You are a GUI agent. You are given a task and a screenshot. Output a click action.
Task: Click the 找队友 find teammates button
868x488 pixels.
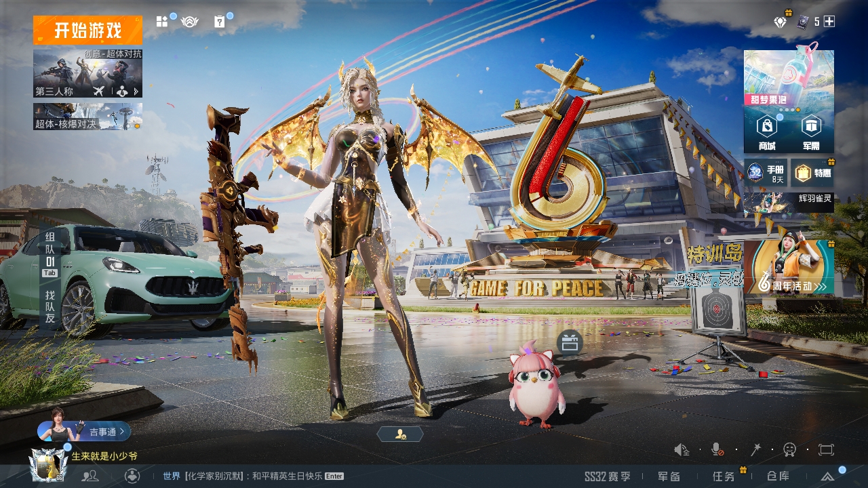pyautogui.click(x=50, y=306)
